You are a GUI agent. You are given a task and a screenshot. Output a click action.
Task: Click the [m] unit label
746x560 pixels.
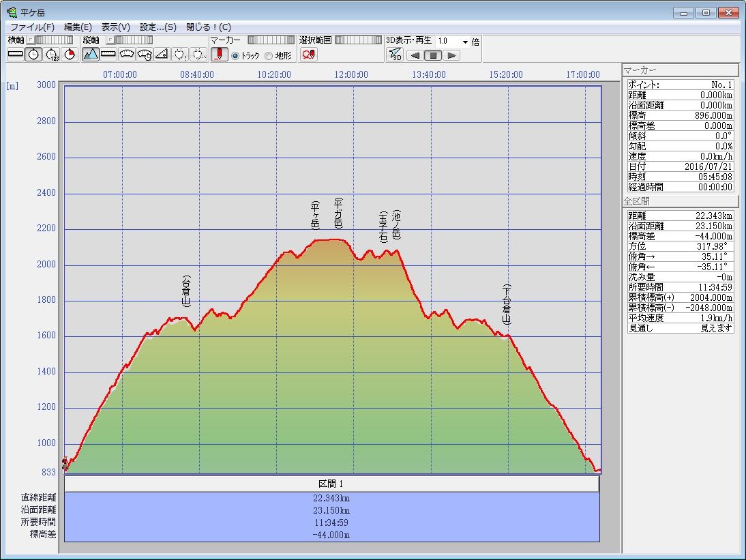[x=12, y=86]
